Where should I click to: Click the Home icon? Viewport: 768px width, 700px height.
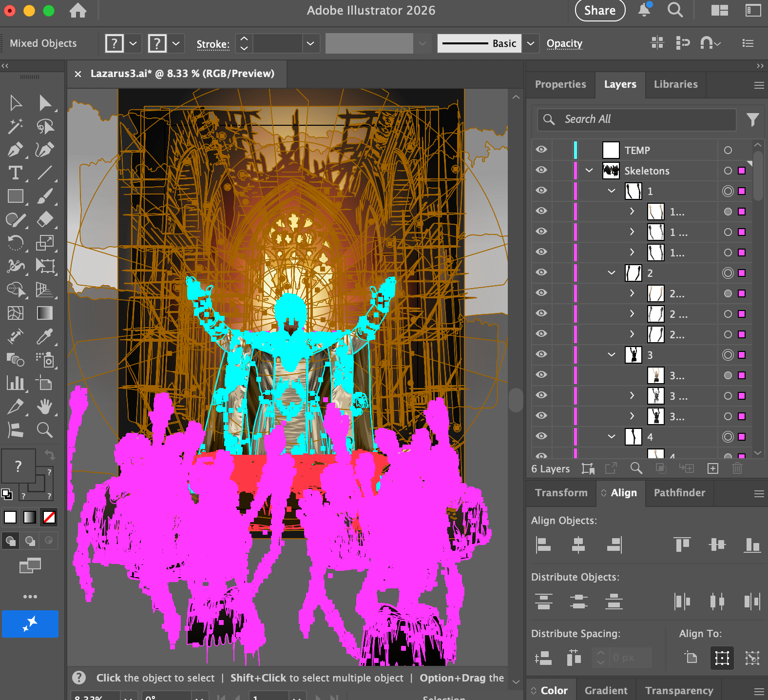pos(78,10)
